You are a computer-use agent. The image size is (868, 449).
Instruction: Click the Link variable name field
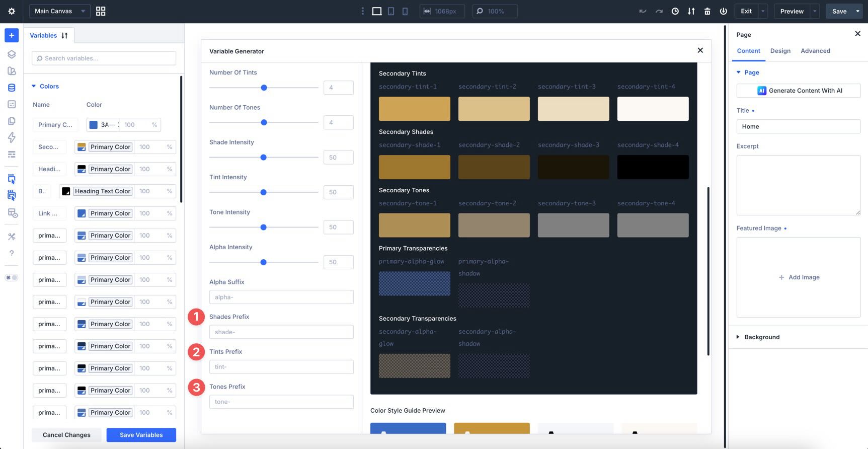click(x=49, y=213)
